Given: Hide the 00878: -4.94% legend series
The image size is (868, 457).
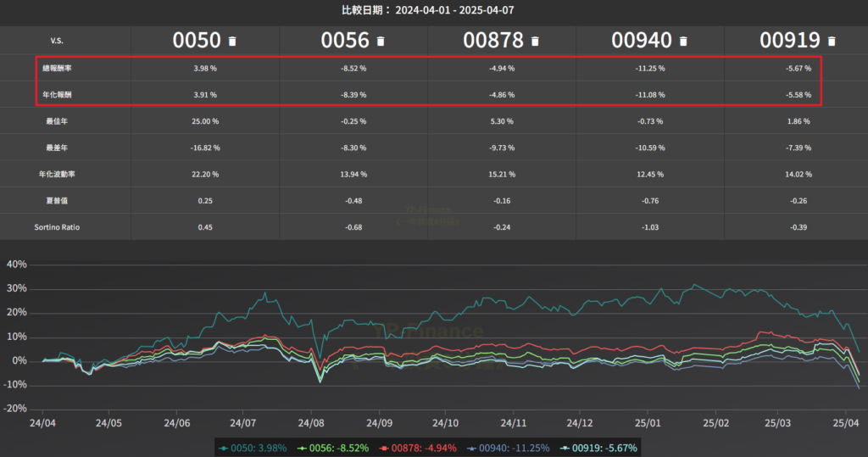Looking at the screenshot, I should click(x=419, y=449).
